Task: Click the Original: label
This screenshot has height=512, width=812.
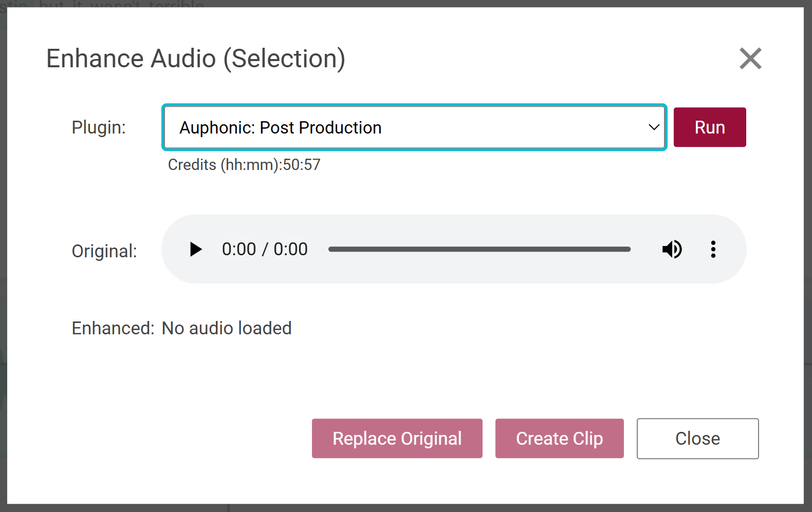Action: [104, 251]
